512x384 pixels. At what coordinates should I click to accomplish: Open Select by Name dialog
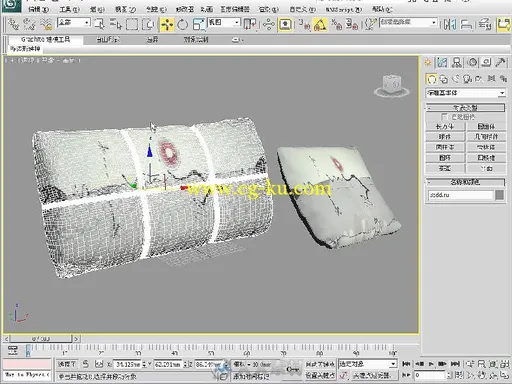pos(116,24)
